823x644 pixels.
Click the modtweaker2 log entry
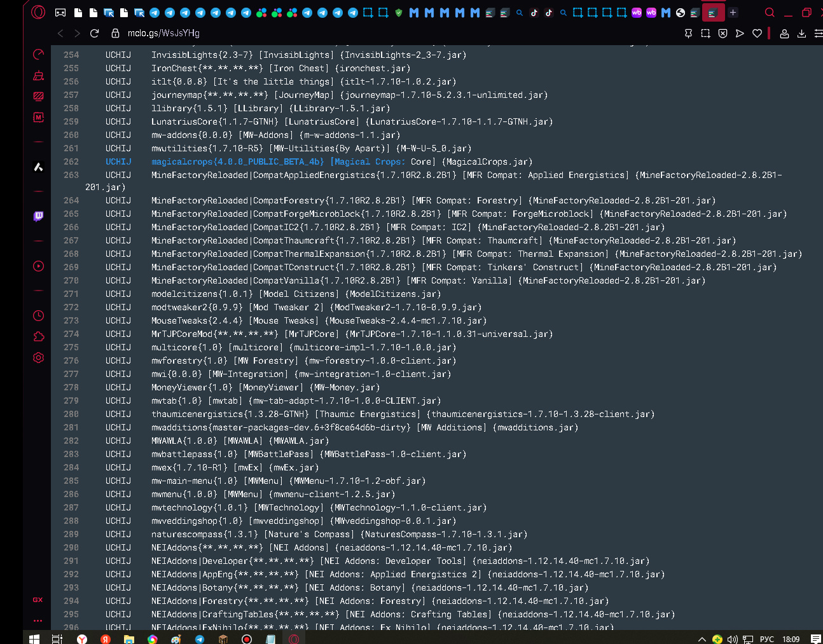coord(316,307)
